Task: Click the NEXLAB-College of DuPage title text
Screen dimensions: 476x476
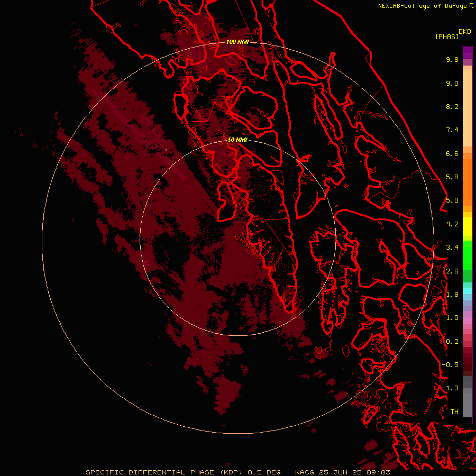Action: [422, 6]
